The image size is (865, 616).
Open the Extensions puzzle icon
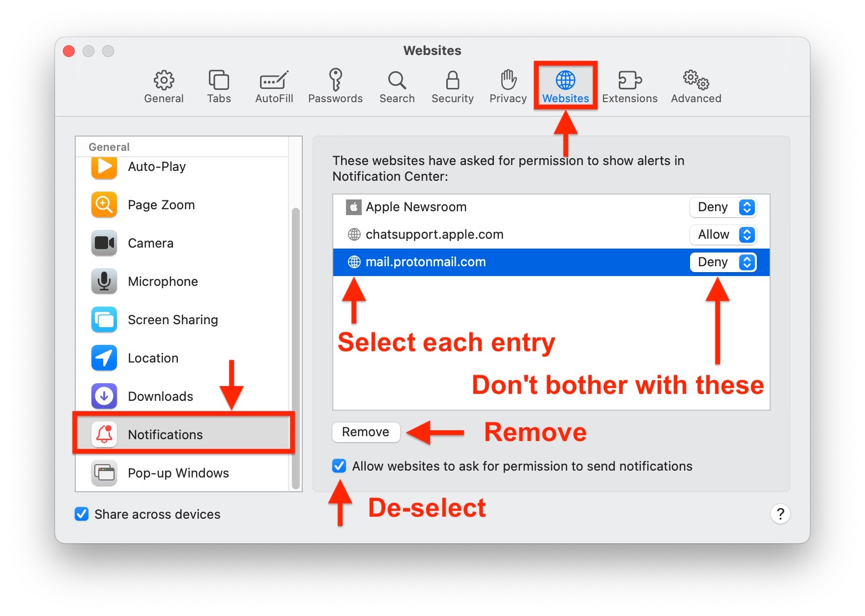[x=630, y=80]
